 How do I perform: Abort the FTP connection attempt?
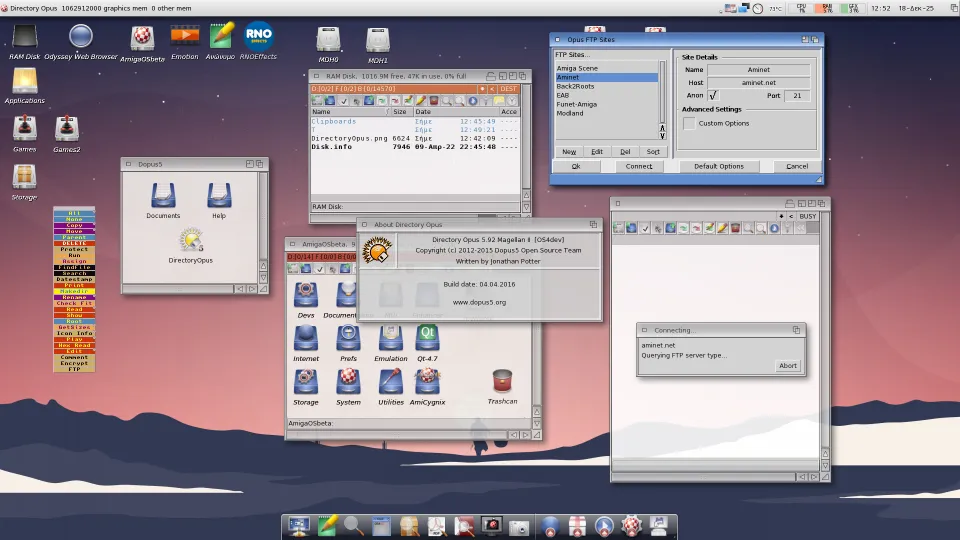[x=788, y=365]
